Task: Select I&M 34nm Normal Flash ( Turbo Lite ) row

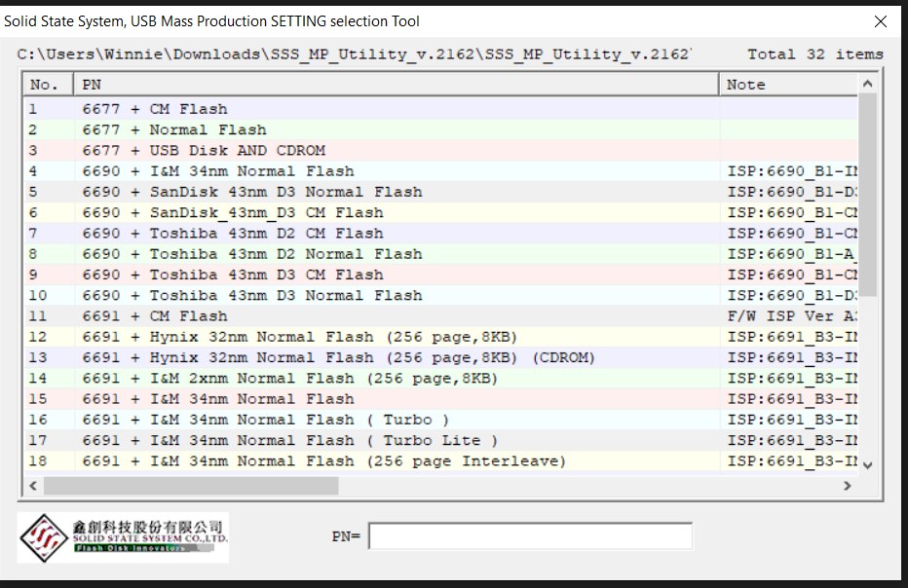Action: (441, 440)
